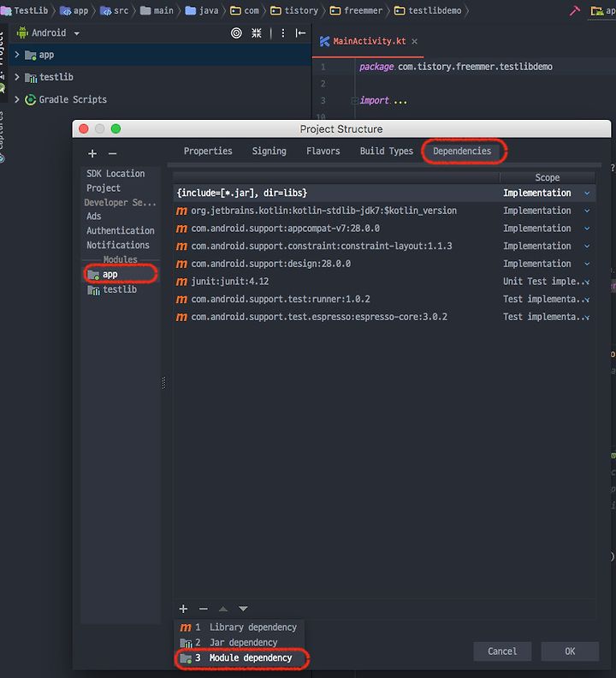
Task: Expand the testlib node in project tree
Action: pos(17,77)
